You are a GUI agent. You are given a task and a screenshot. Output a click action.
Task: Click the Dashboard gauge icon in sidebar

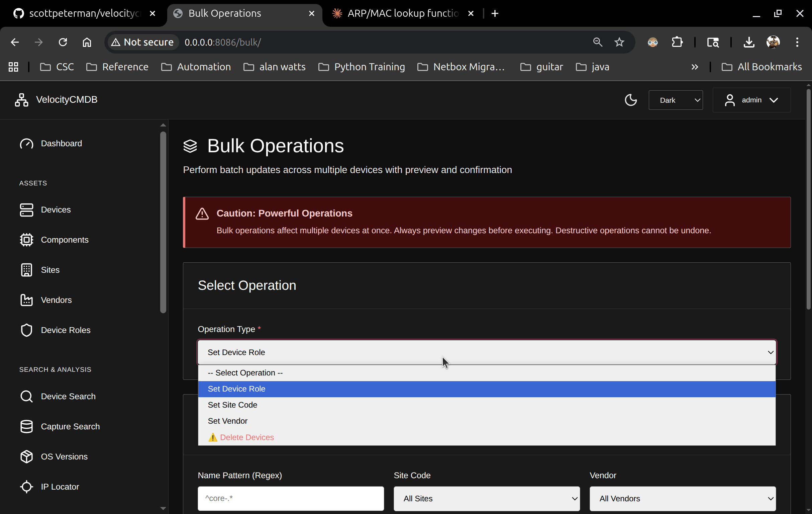click(26, 144)
